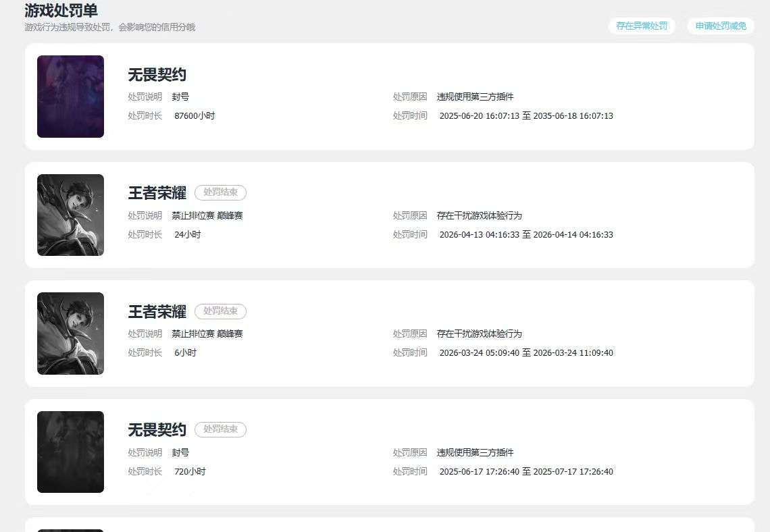Screen dimensions: 770x532
Task: Click the time range starting 2025-06-17 17:26:40
Action: (x=526, y=472)
